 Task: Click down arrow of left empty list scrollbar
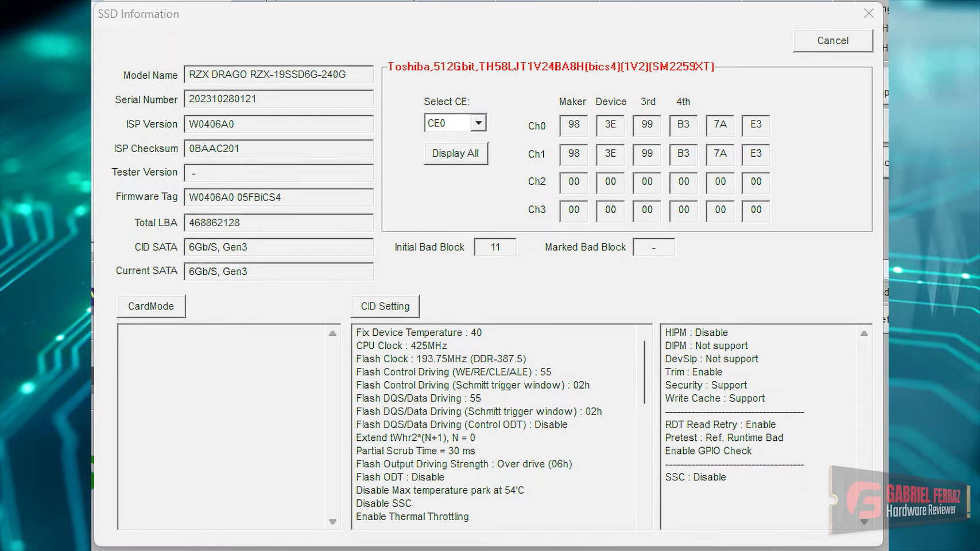tap(332, 522)
